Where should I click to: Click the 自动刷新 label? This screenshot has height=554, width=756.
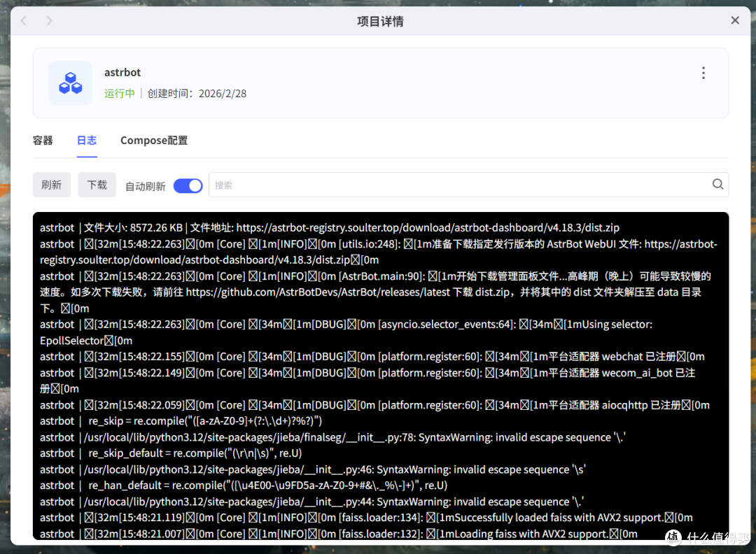coord(145,187)
